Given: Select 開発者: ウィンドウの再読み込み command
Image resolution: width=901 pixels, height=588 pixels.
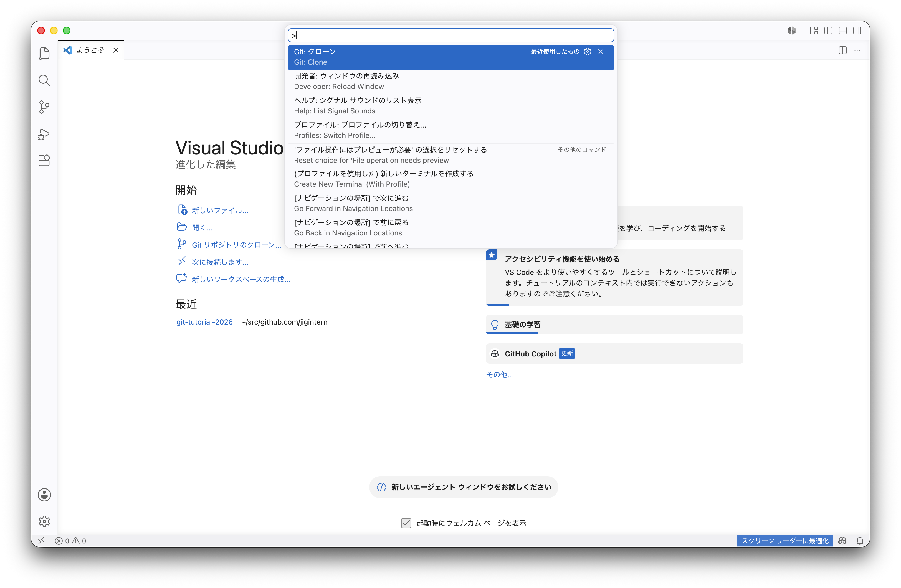Looking at the screenshot, I should [451, 81].
